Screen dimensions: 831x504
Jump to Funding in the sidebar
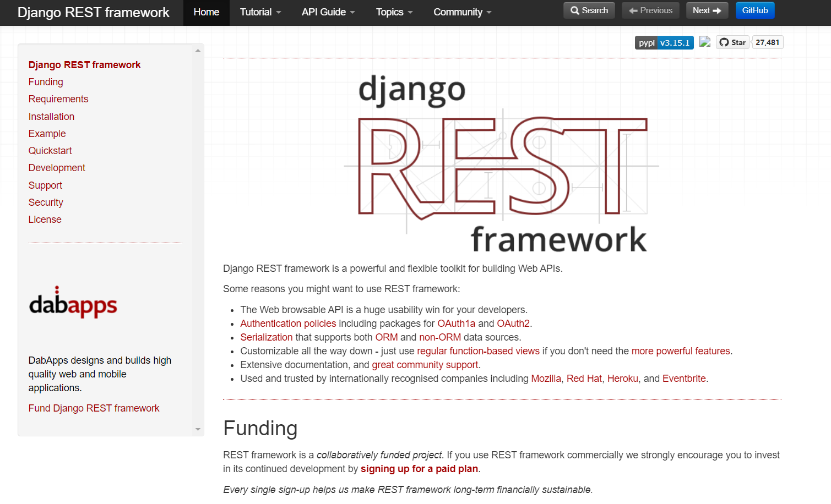tap(46, 82)
